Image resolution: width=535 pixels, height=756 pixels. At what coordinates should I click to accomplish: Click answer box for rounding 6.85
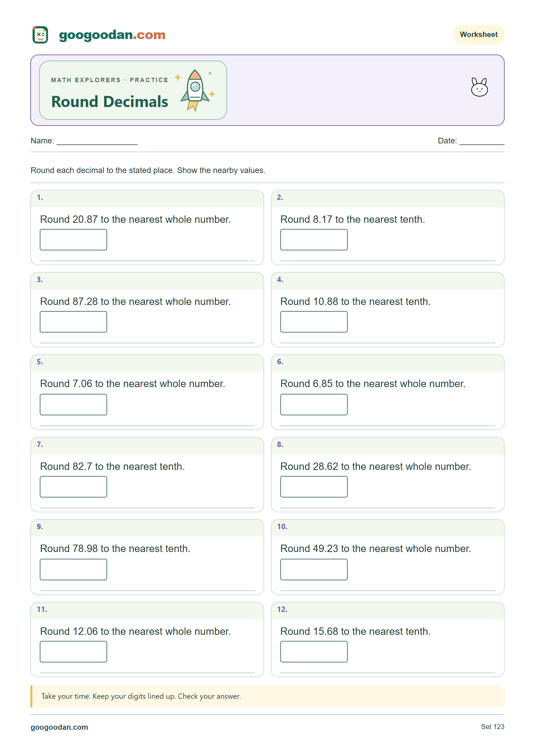click(314, 405)
